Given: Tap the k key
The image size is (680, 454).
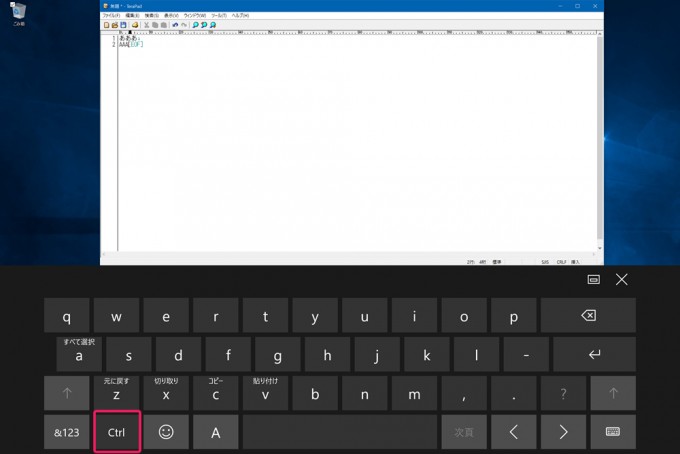Looking at the screenshot, I should 427,354.
